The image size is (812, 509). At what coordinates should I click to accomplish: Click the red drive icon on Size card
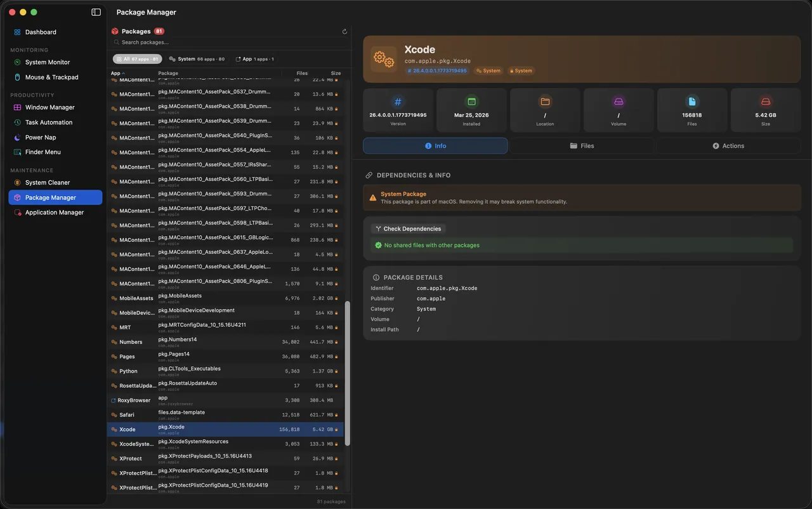[766, 102]
